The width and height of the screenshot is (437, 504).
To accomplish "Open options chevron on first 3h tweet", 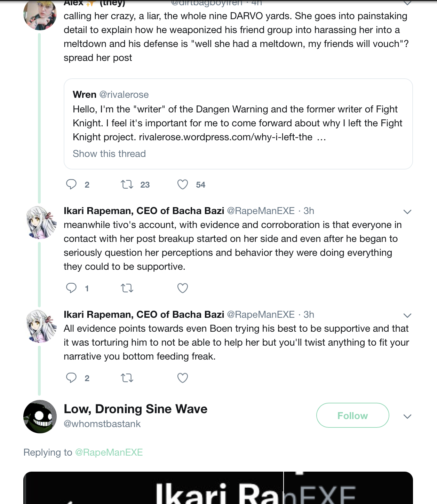I will [x=407, y=212].
